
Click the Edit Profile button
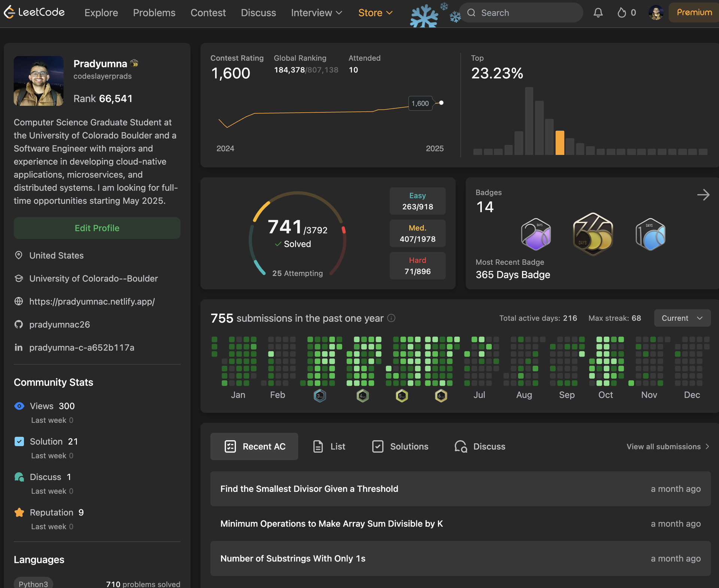click(97, 228)
